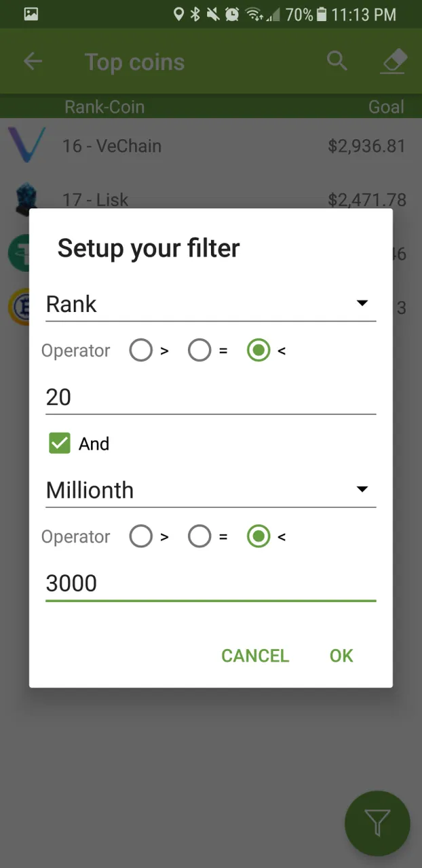This screenshot has width=422, height=868.
Task: Tap the picture notification icon in status bar
Action: [31, 14]
